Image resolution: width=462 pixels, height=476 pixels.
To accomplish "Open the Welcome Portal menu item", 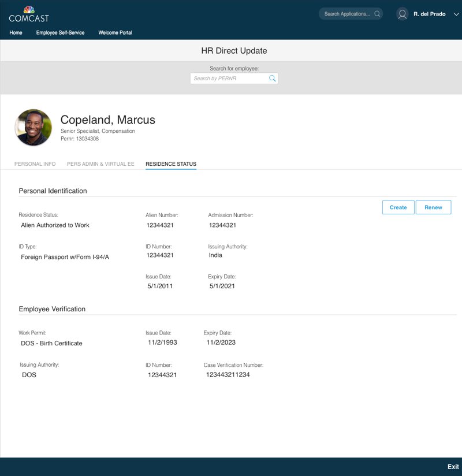I will [115, 32].
